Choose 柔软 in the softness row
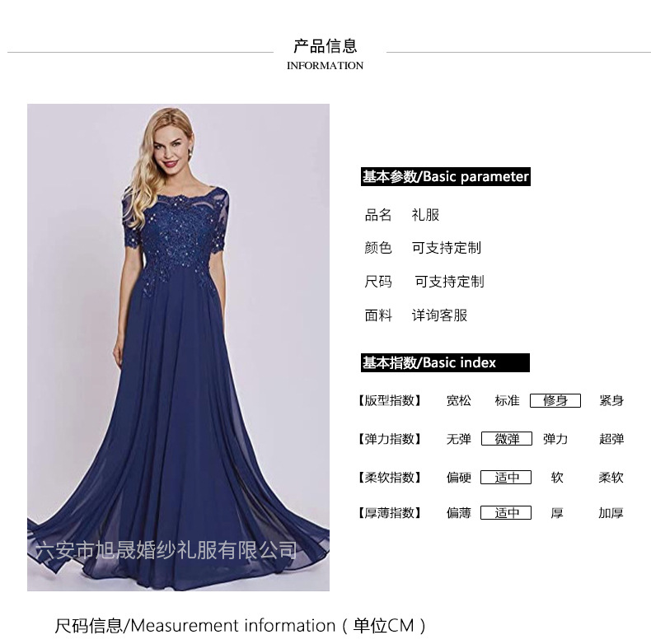 [x=611, y=477]
